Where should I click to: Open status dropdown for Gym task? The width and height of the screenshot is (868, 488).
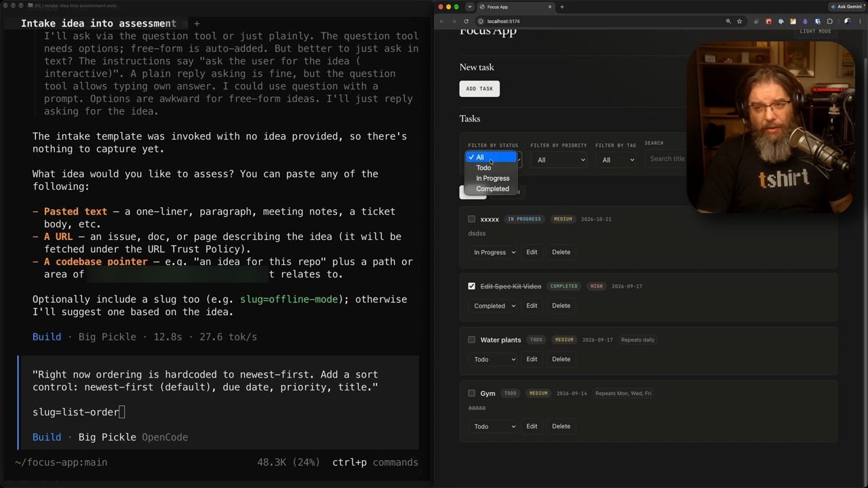click(493, 426)
